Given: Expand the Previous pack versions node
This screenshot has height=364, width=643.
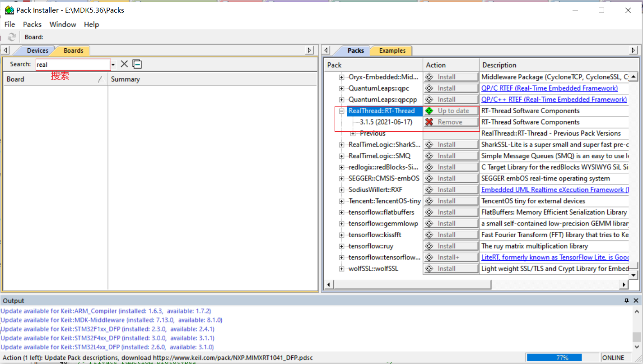Looking at the screenshot, I should tap(353, 133).
